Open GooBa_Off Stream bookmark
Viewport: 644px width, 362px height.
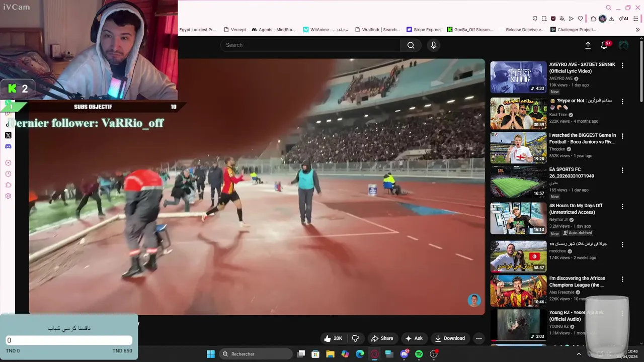[x=470, y=30]
